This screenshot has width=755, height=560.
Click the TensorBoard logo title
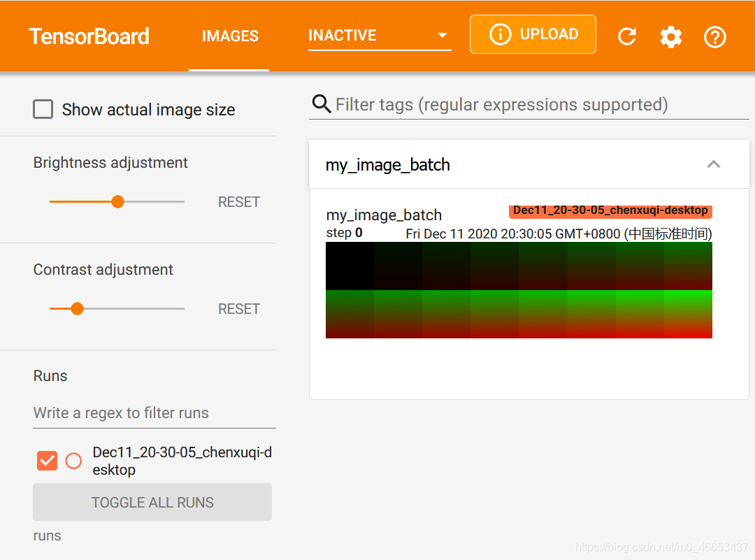89,36
